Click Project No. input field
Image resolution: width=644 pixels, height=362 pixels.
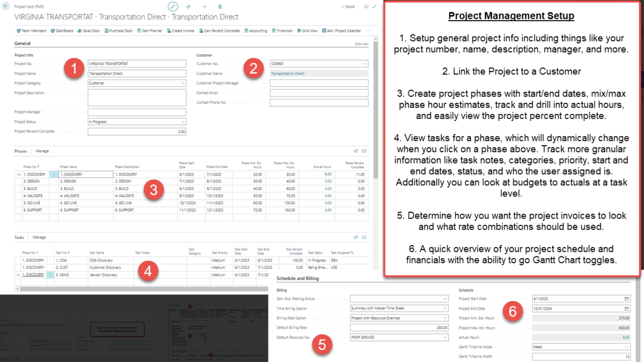(x=137, y=64)
